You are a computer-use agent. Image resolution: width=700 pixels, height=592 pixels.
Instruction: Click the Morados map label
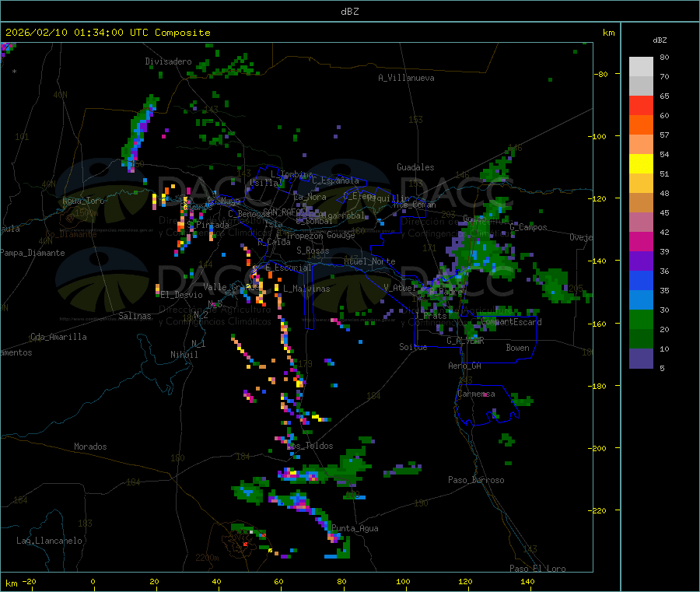pos(90,447)
